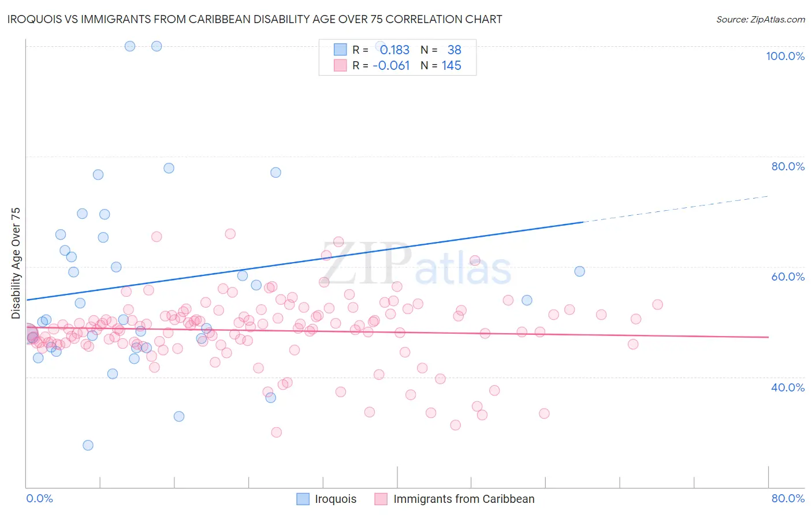
Task: Click the lowest blue Iroquois data point
Action: [x=88, y=445]
